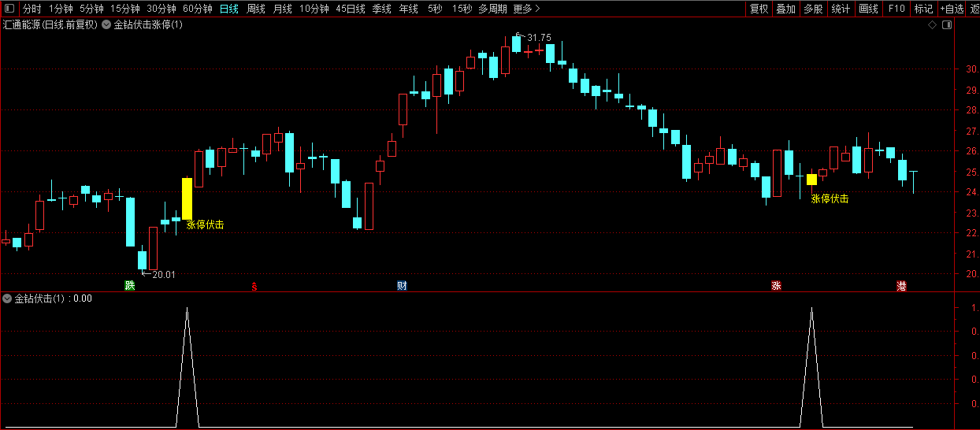Image resolution: width=980 pixels, height=430 pixels.
Task: Click the second indicator spike in sub-chart
Action: coord(811,368)
